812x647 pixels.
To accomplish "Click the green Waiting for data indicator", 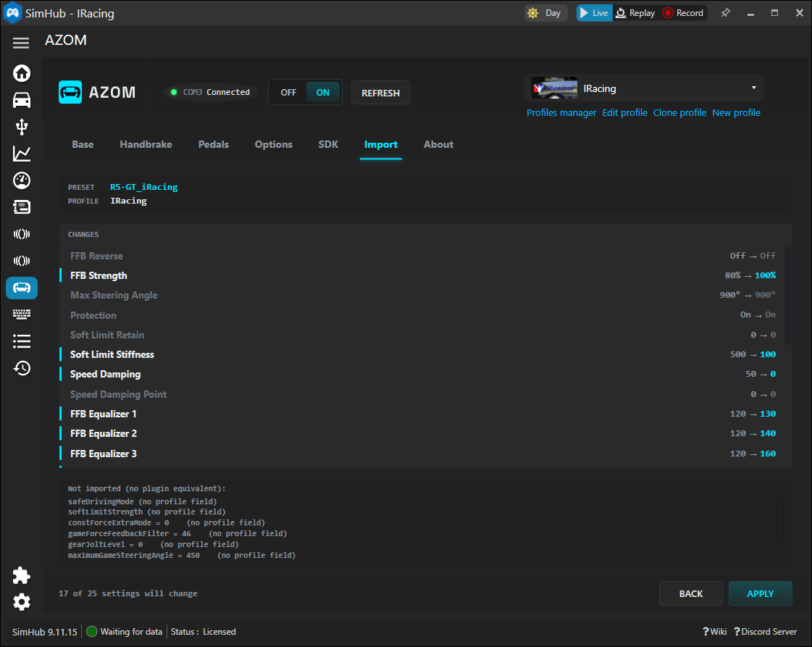I will click(92, 632).
